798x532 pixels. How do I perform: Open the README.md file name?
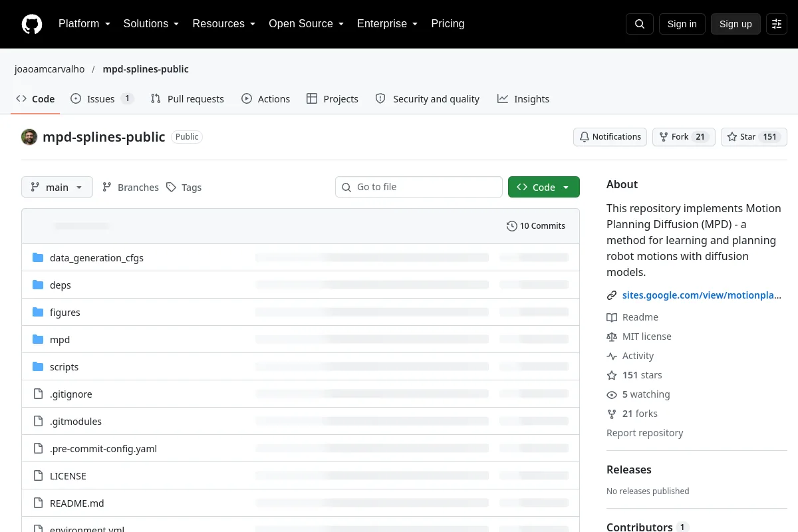click(77, 503)
